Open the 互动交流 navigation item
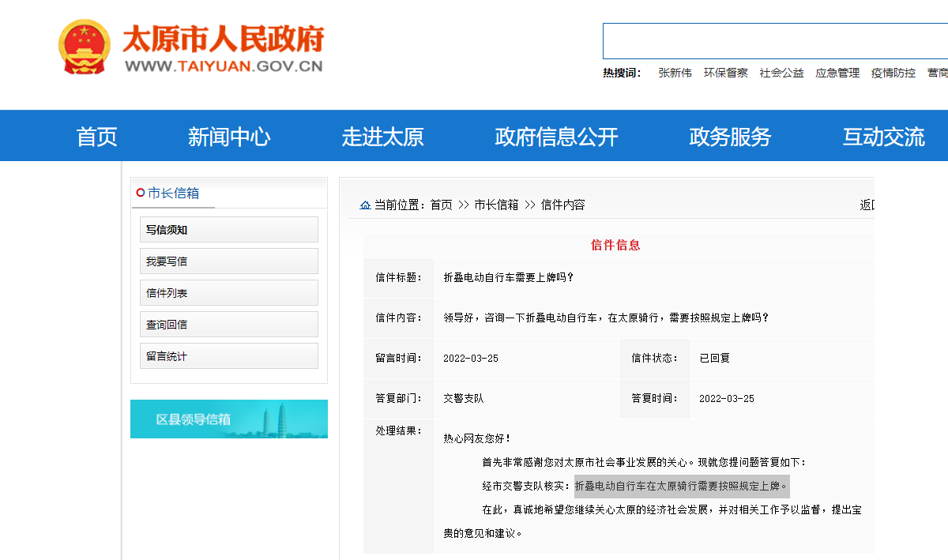This screenshot has height=560, width=948. (883, 137)
